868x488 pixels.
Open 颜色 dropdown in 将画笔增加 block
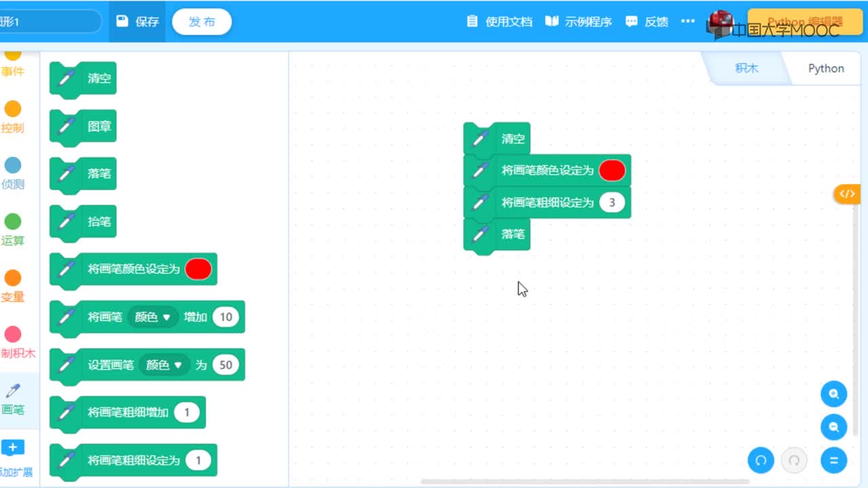(x=153, y=317)
